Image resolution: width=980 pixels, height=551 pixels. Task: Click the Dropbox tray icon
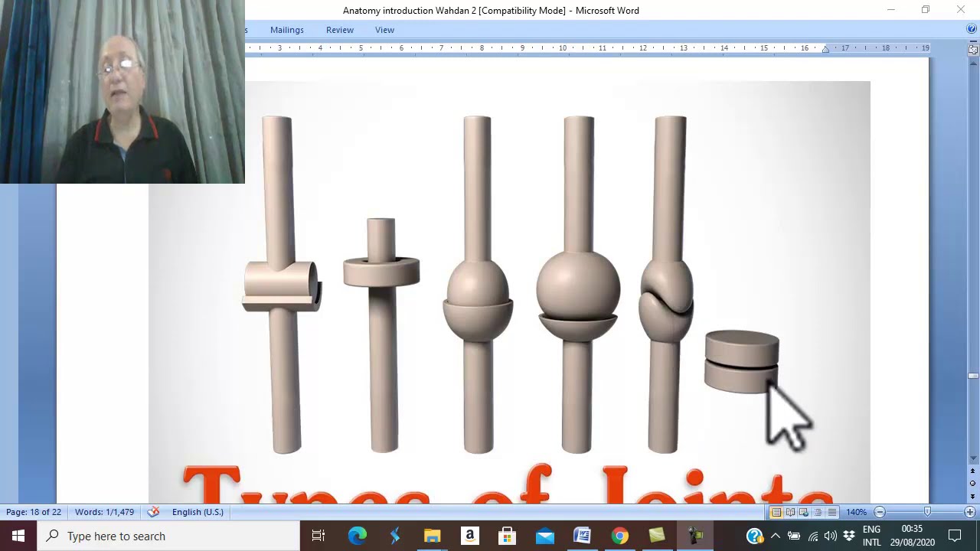(849, 536)
